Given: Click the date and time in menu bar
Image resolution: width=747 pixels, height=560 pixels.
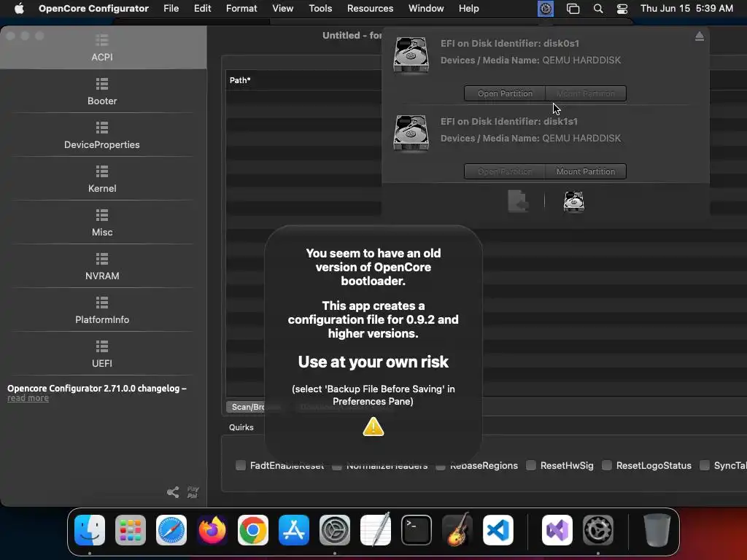Looking at the screenshot, I should click(x=686, y=9).
